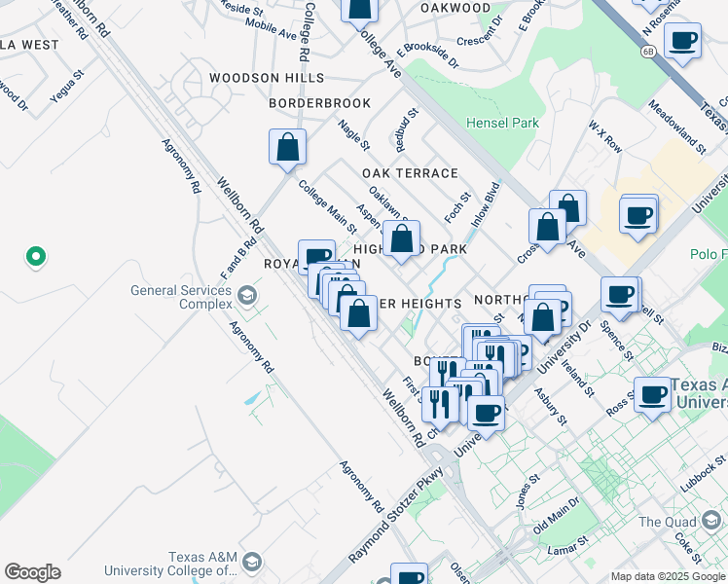The image size is (728, 584).
Task: Click the Inlow Blvd street label
Action: pyautogui.click(x=486, y=204)
